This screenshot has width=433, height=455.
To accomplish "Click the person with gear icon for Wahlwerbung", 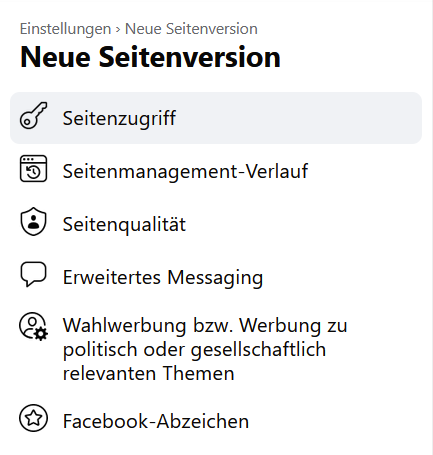I will [x=33, y=326].
